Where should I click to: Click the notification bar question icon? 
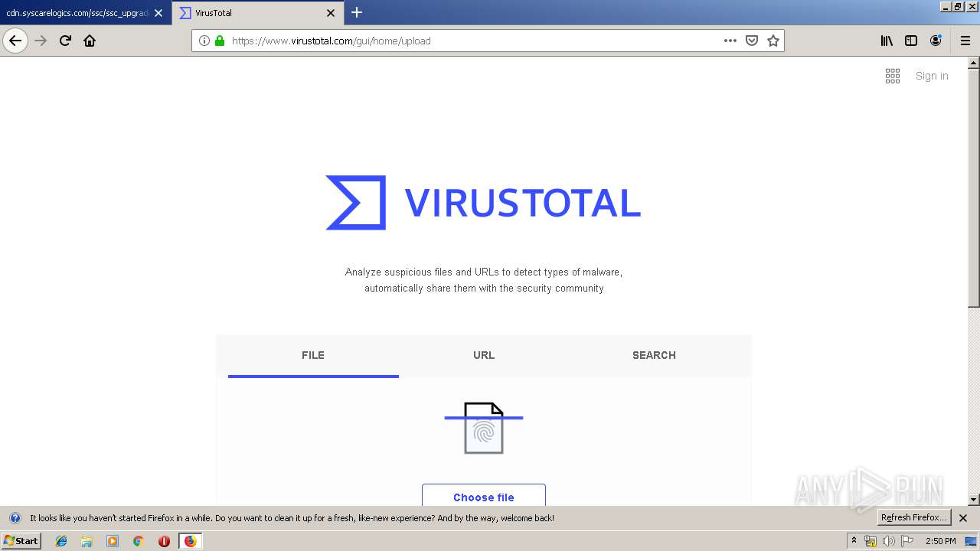coord(15,518)
